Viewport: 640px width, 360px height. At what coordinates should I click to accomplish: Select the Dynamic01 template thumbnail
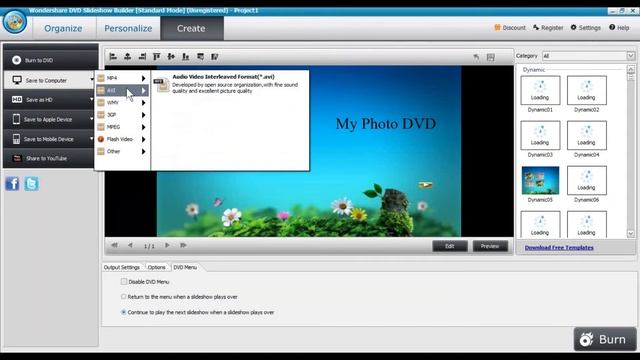(x=540, y=90)
